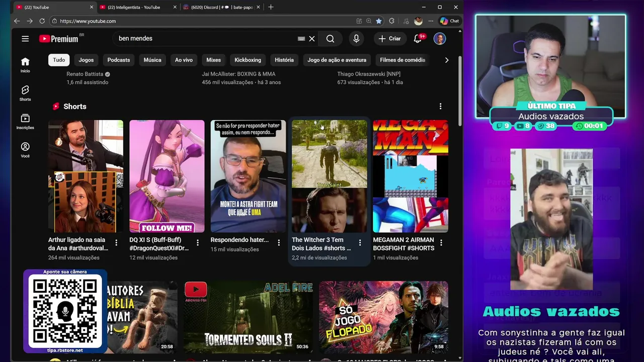Switch to the Inteligentista - YouTube browser tab
644x362 pixels.
(x=133, y=7)
